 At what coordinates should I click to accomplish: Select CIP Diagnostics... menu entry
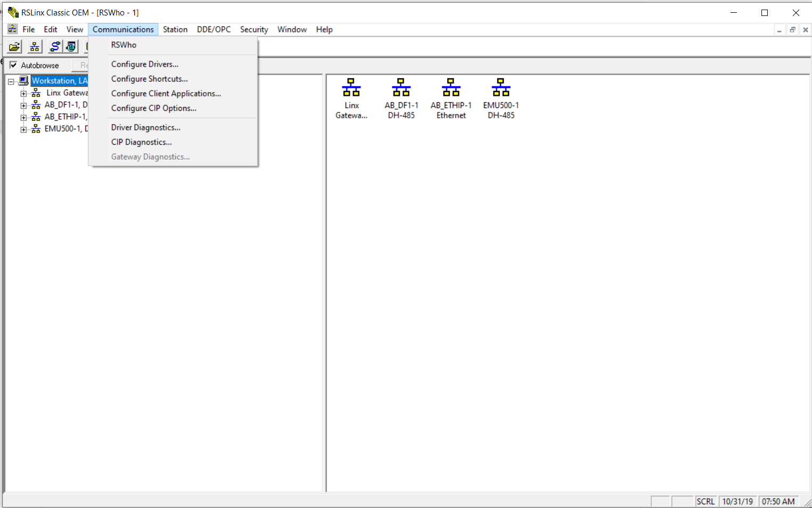click(173, 142)
